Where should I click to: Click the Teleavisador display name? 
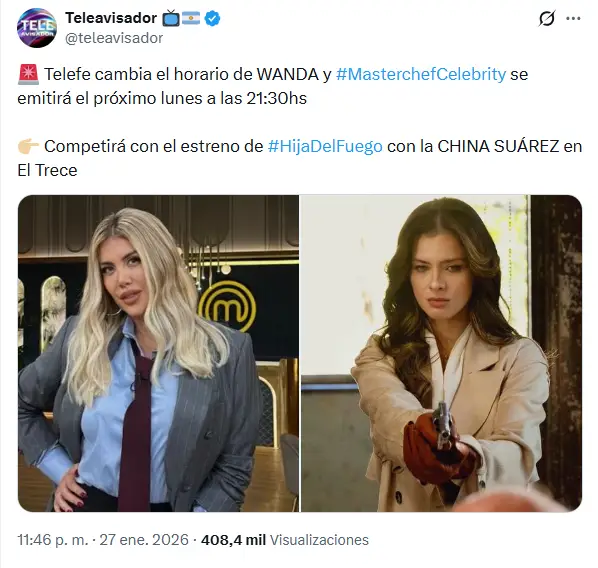tap(111, 18)
